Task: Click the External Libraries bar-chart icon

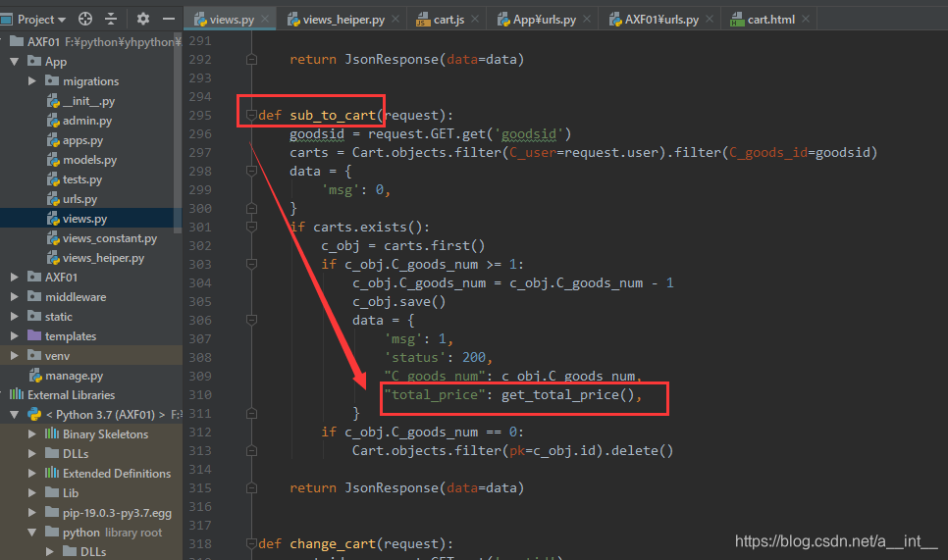Action: coord(17,394)
